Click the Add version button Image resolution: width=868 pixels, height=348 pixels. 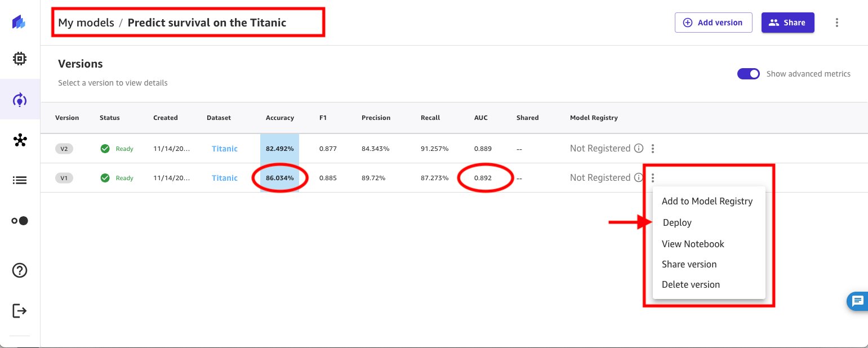click(x=713, y=23)
